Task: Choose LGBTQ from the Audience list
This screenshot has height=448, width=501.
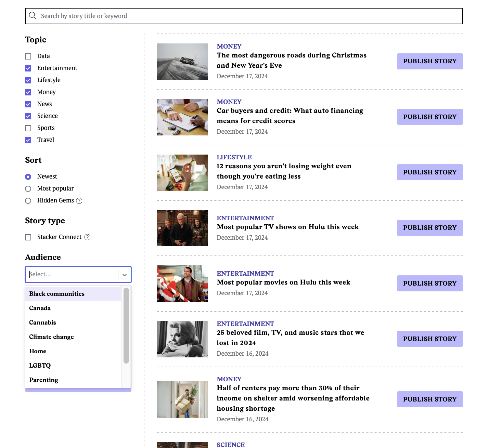Action: pos(73,366)
